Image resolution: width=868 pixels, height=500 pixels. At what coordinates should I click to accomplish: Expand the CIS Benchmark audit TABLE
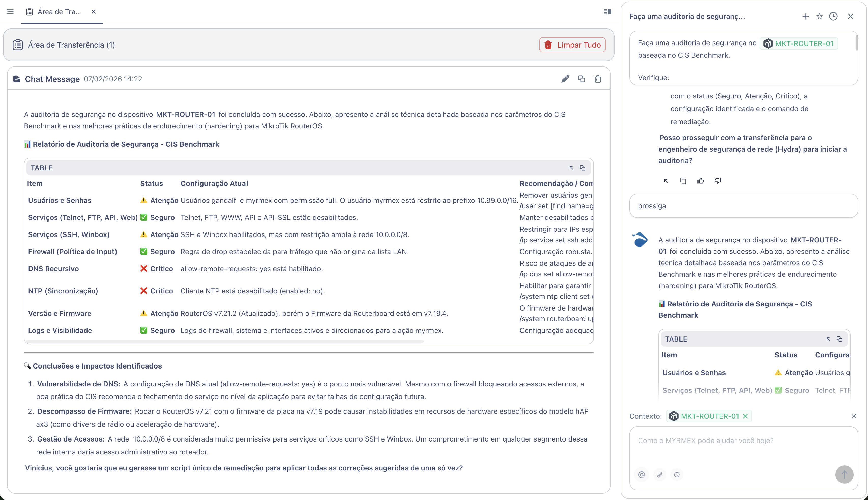click(x=571, y=168)
